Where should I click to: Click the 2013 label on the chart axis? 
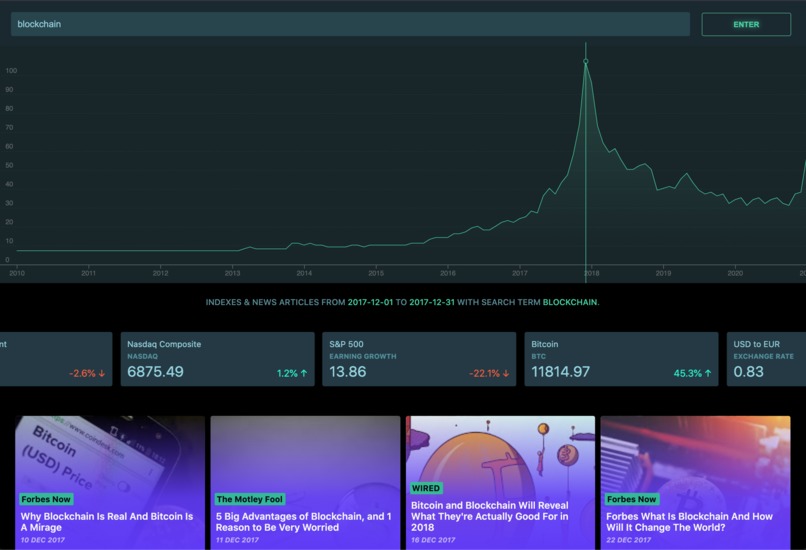point(232,273)
